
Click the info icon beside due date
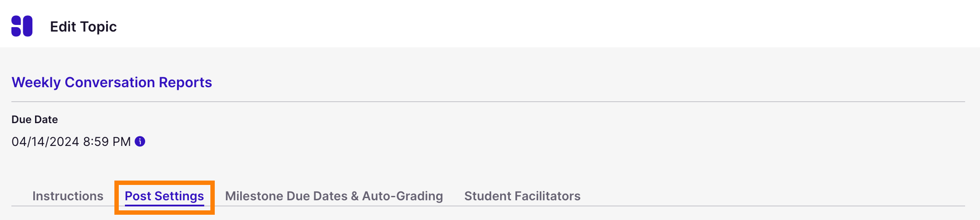click(140, 142)
